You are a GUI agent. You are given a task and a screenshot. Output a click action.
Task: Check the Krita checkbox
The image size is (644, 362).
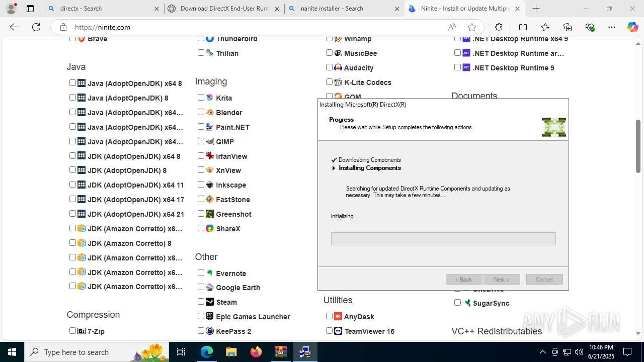201,97
